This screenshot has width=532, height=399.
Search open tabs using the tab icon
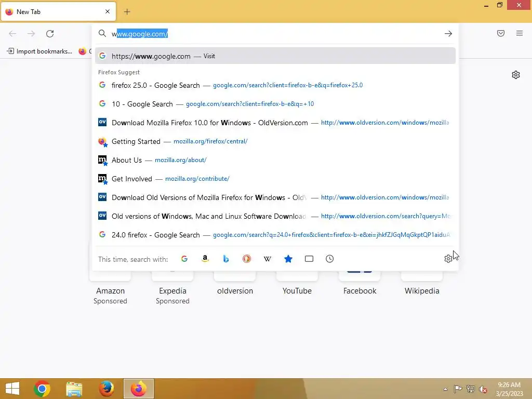[x=309, y=259]
